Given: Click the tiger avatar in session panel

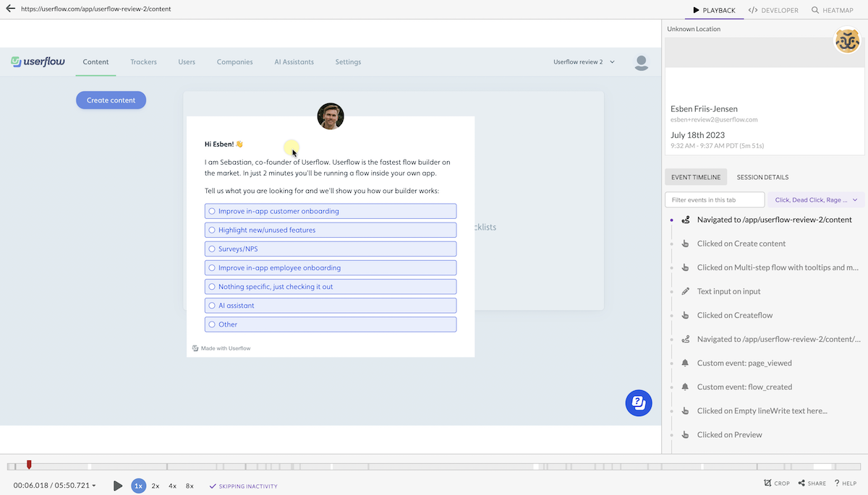Looking at the screenshot, I should (847, 41).
